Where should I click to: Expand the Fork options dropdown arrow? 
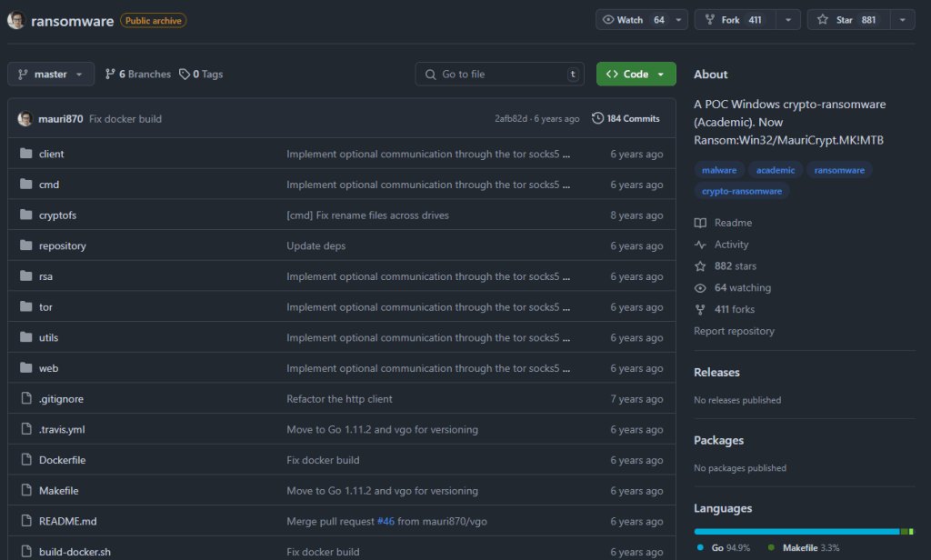[787, 20]
